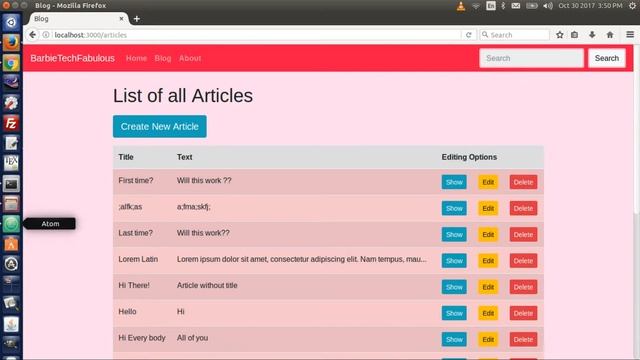Open the system settings gear in top bar
This screenshot has height=360, width=640.
(x=632, y=6)
